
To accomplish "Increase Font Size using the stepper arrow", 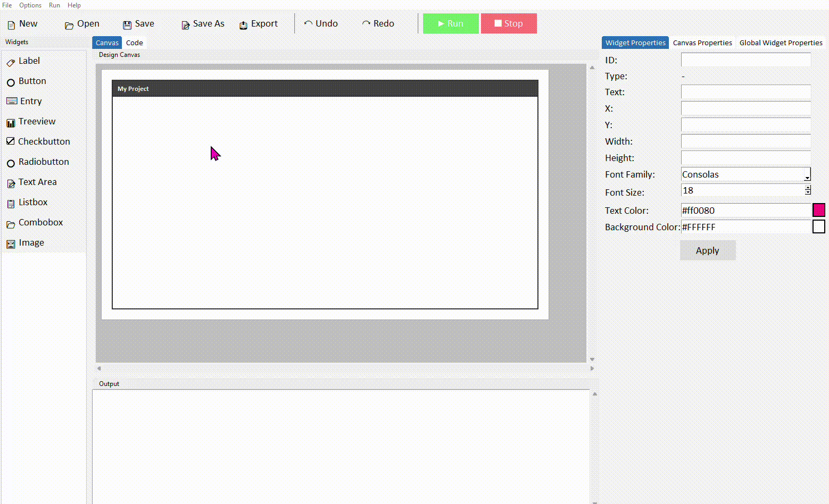I will [x=808, y=187].
